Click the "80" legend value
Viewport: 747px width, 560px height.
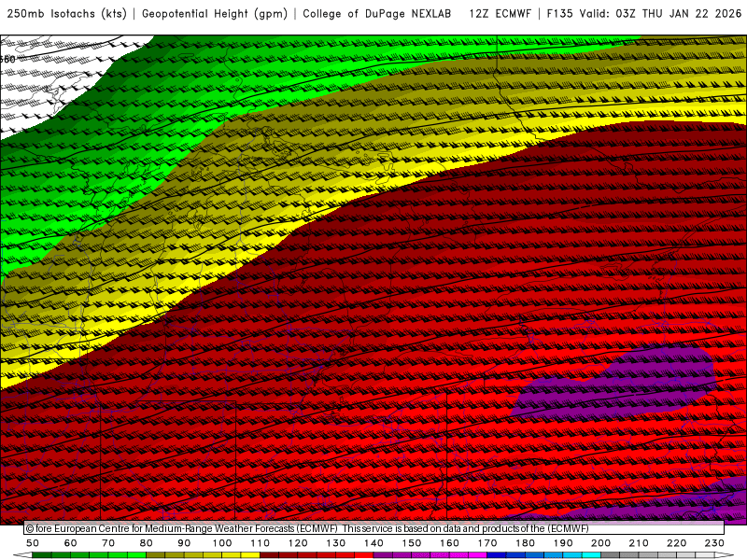pos(146,543)
